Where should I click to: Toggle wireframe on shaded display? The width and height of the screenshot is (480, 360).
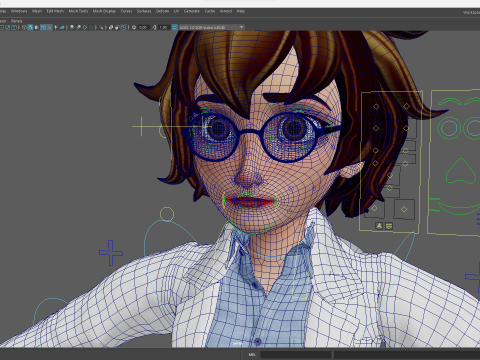(x=43, y=27)
